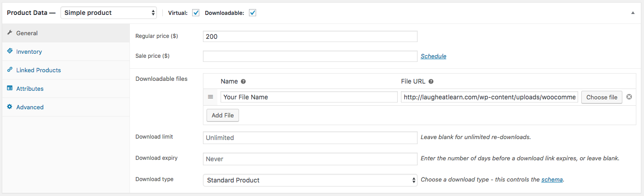Click the Regular price input field
The image size is (644, 196).
pos(310,37)
